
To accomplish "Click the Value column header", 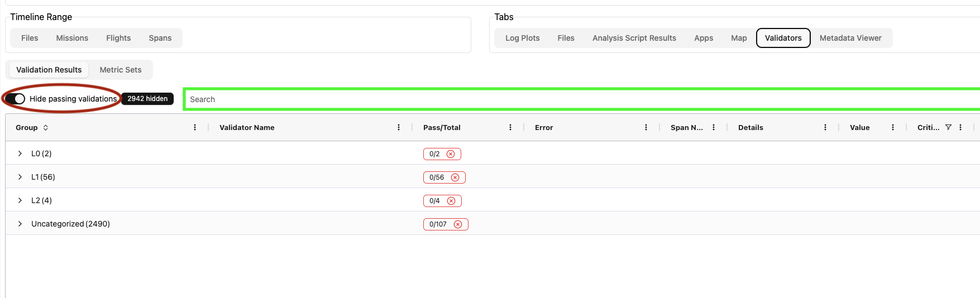I will [x=860, y=128].
